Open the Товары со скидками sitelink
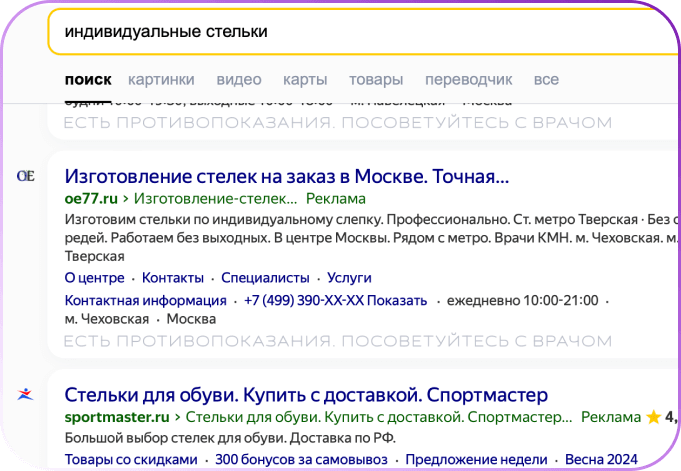Screen dimensions: 681x471 (131, 459)
